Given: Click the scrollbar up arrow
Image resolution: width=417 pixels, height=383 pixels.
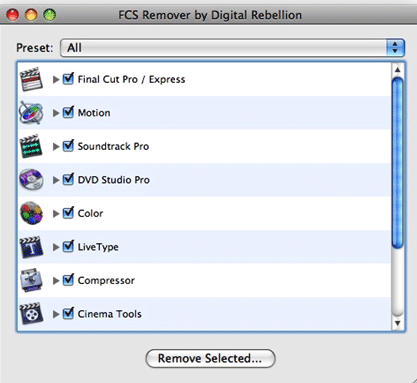Looking at the screenshot, I should pyautogui.click(x=397, y=70).
